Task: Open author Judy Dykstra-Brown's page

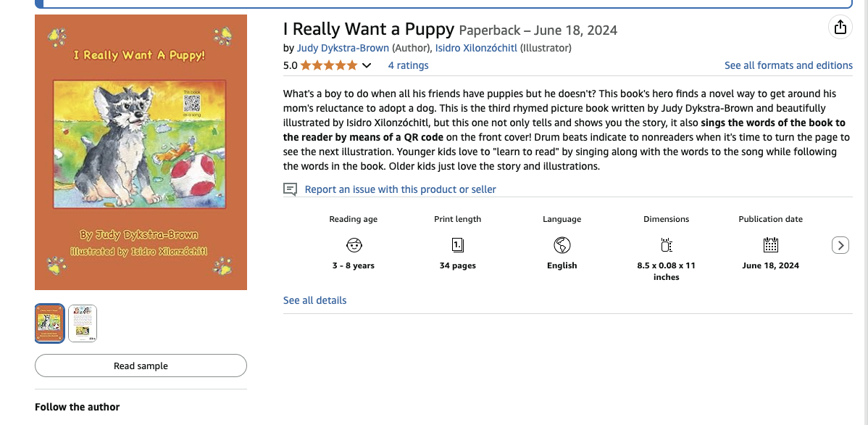Action: (343, 48)
